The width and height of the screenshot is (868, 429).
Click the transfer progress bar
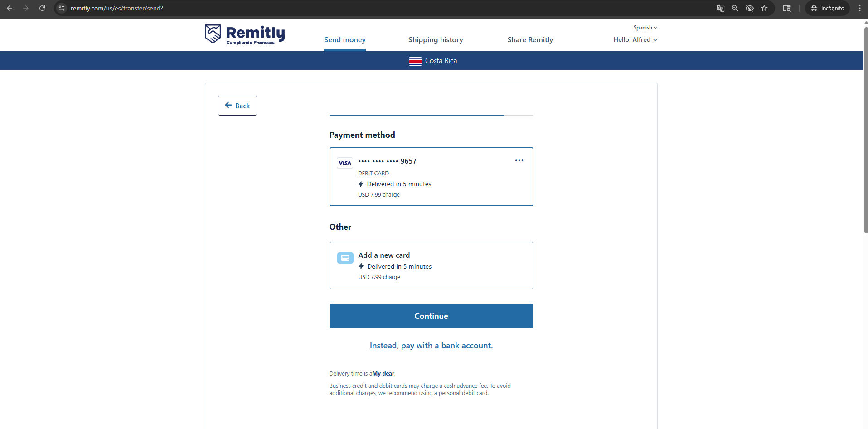click(x=431, y=116)
